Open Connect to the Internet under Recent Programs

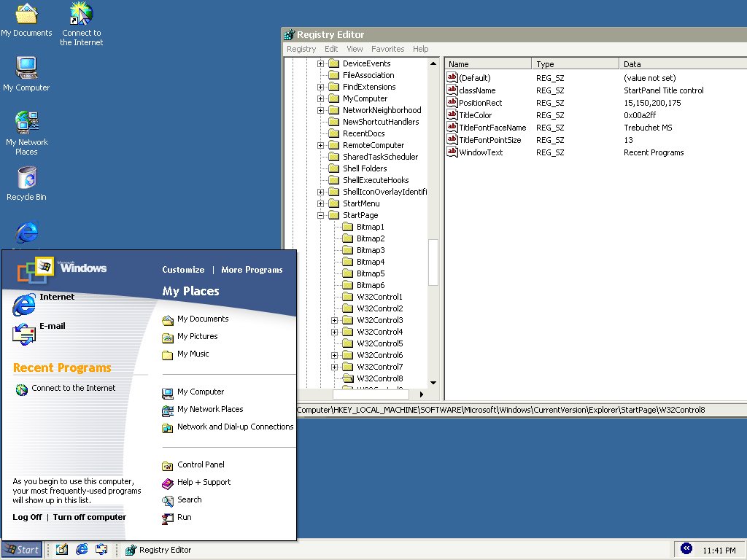(x=65, y=389)
